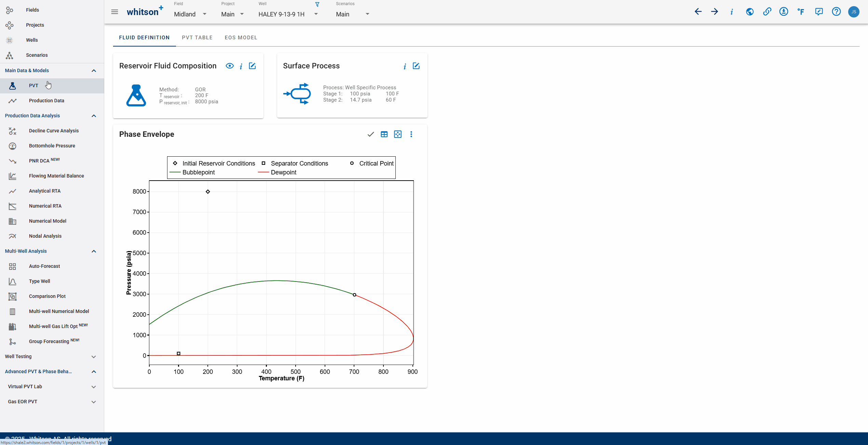
Task: Open the Field Midland dropdown
Action: [190, 14]
